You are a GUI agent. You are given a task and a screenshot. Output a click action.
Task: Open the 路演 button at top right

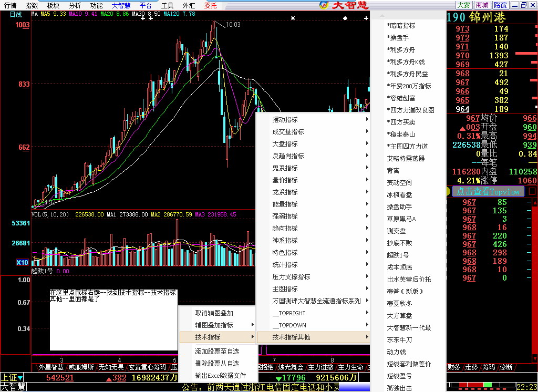point(500,5)
